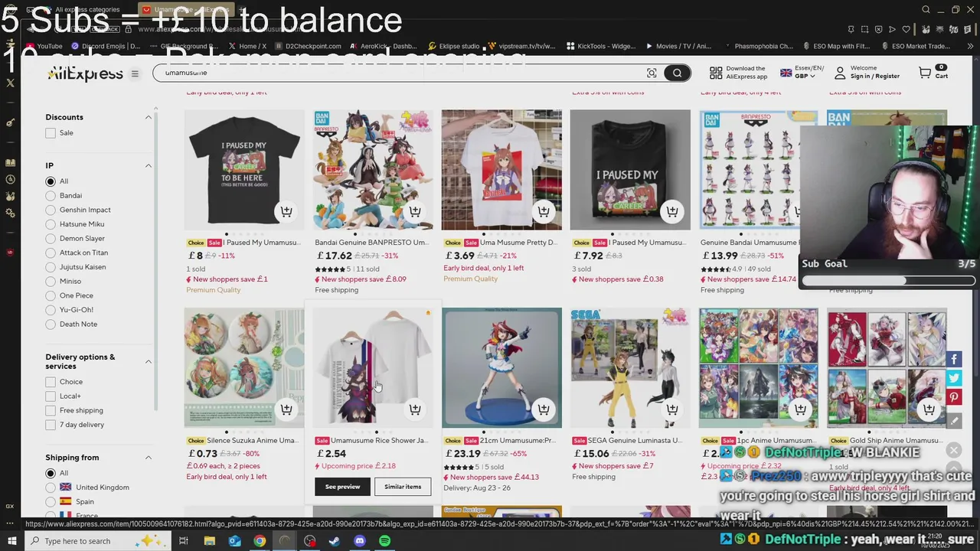Open the YouTube bookmark
Screen dimensions: 980x551
(x=44, y=46)
